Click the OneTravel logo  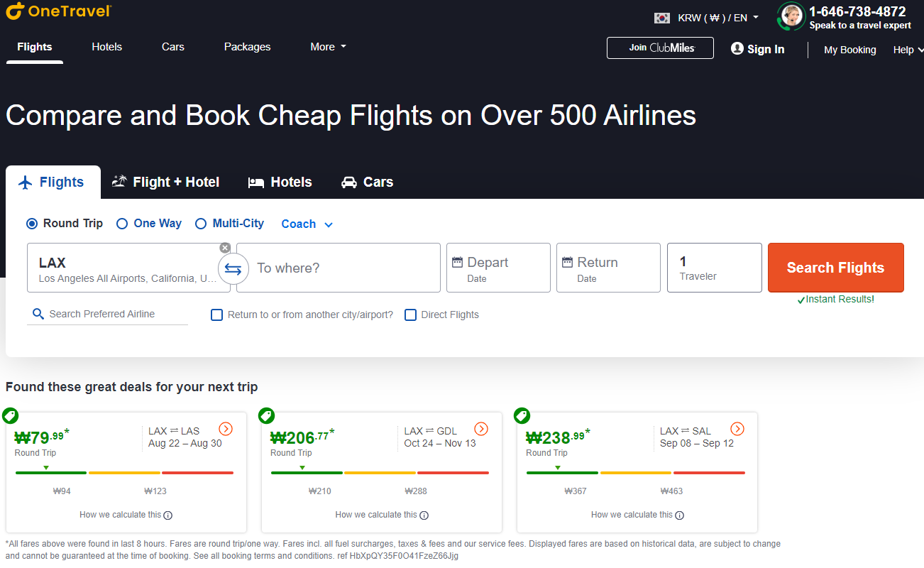click(x=58, y=11)
